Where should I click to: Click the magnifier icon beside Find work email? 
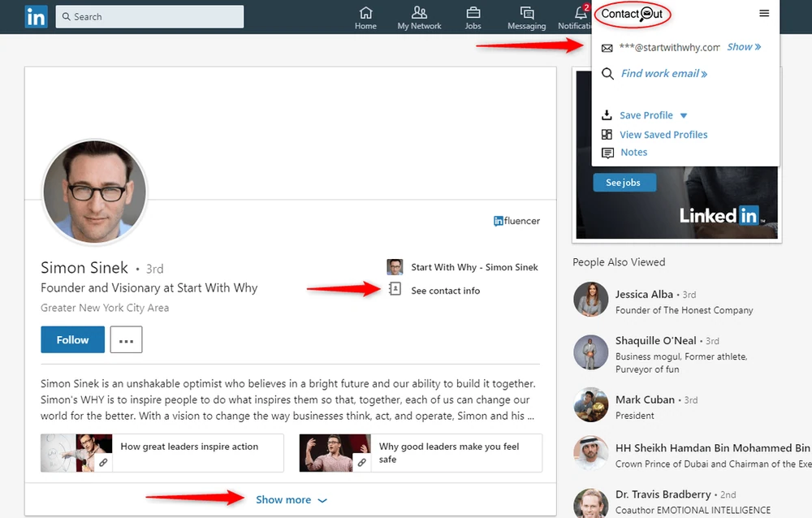click(607, 74)
